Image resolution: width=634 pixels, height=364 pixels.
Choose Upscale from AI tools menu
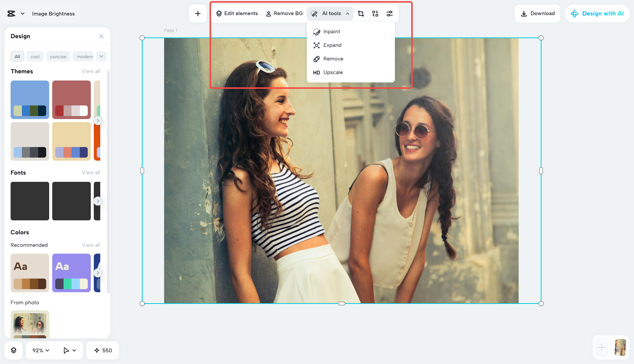coord(351,73)
